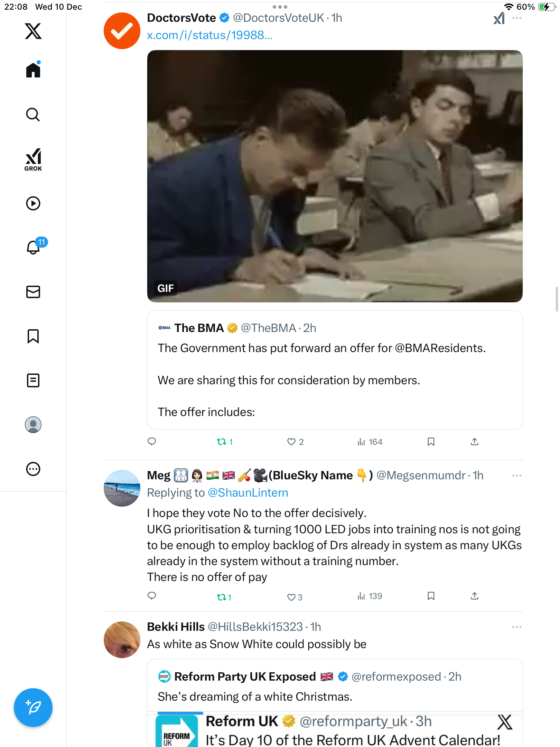Like the DoctorsVote post

point(291,442)
